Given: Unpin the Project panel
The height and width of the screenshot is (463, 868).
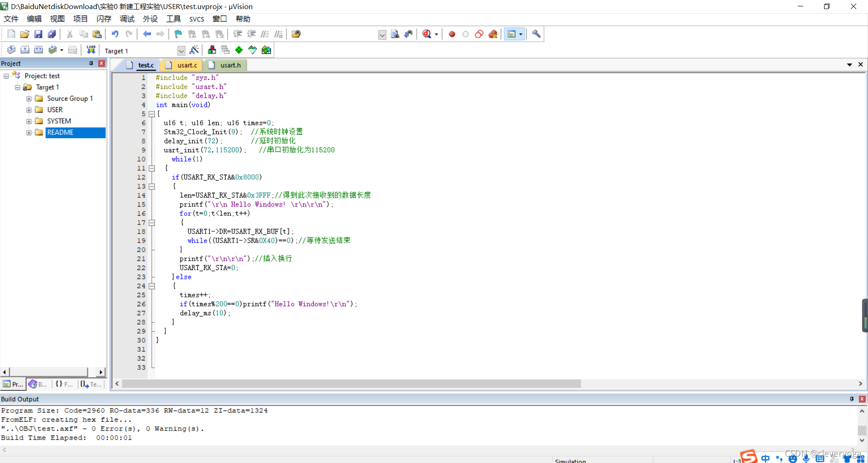Looking at the screenshot, I should (91, 63).
